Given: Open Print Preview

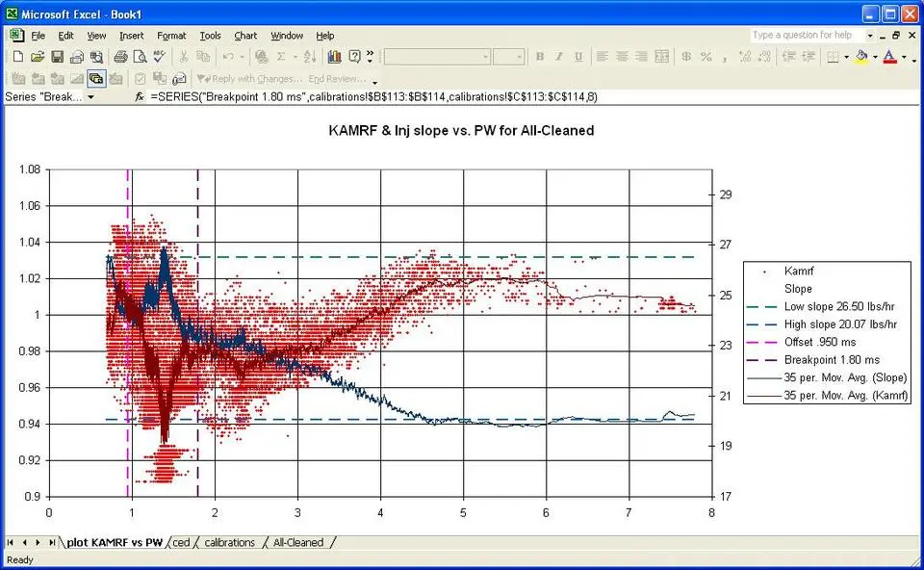Looking at the screenshot, I should coord(141,57).
